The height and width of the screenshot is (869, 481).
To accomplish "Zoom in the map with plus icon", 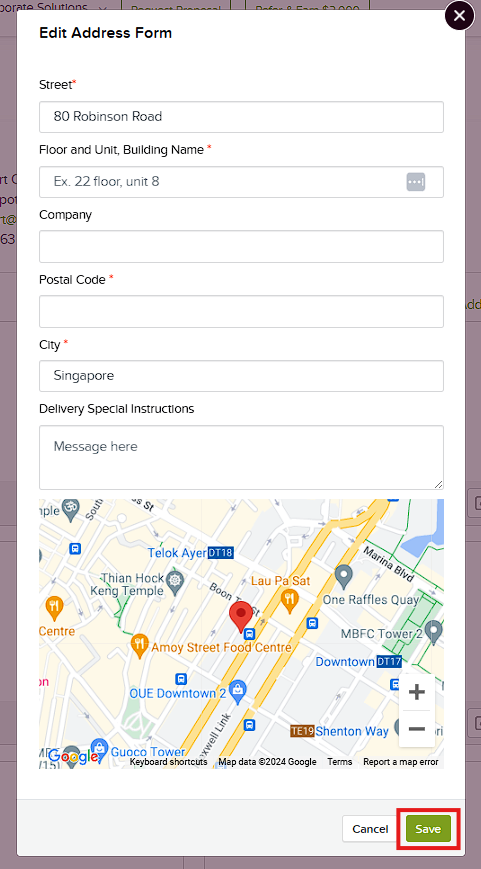I will pos(417,692).
